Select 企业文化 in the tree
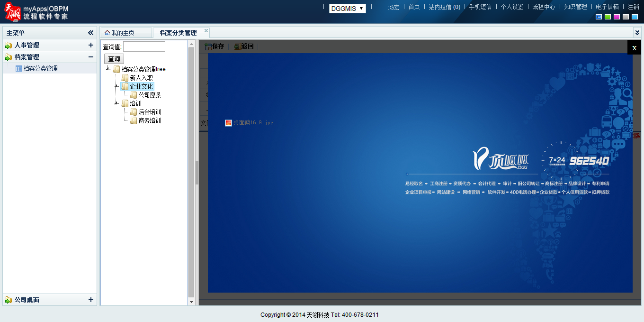 click(x=141, y=86)
